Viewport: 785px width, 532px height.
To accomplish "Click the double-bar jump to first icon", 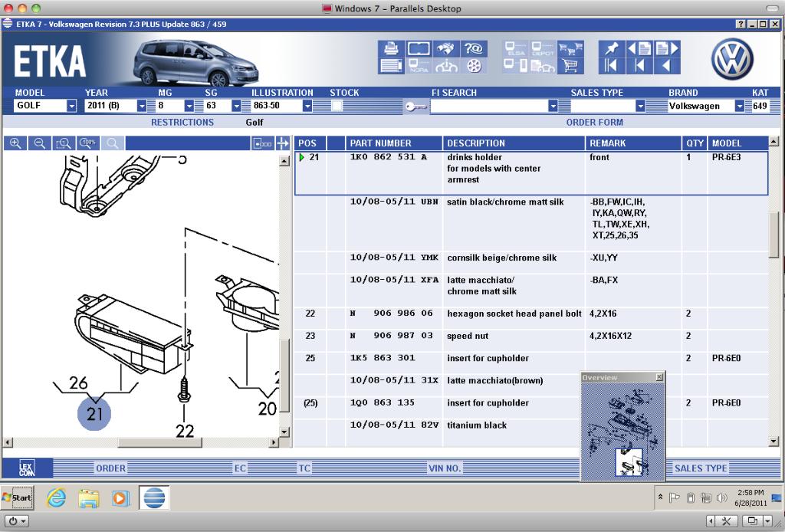I will (611, 66).
